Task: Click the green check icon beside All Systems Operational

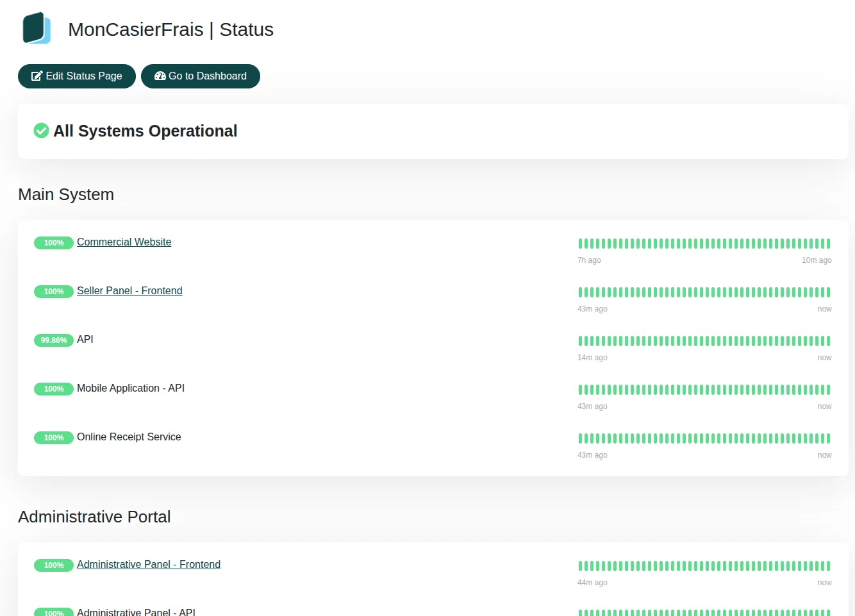Action: [x=41, y=131]
